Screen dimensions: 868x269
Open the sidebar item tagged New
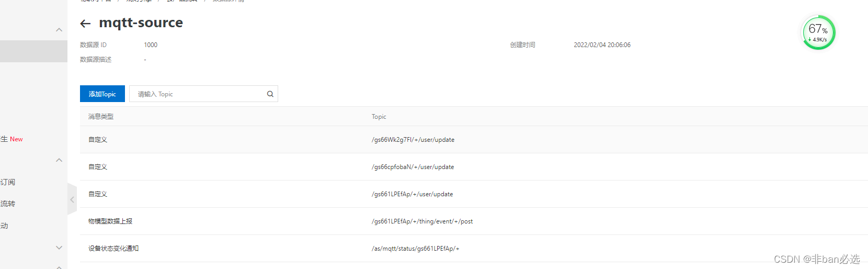click(12, 139)
